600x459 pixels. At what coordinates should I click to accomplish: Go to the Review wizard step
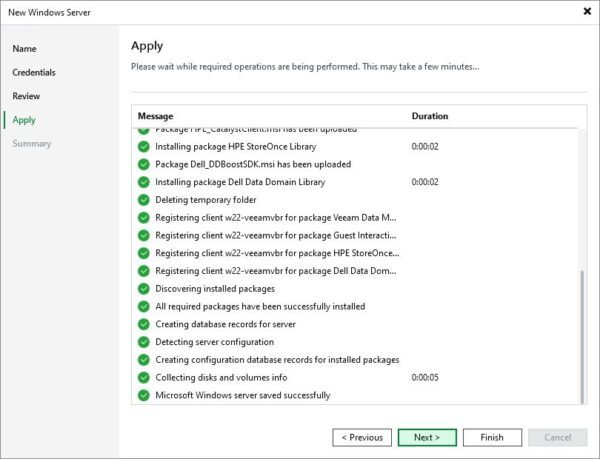pyautogui.click(x=26, y=96)
